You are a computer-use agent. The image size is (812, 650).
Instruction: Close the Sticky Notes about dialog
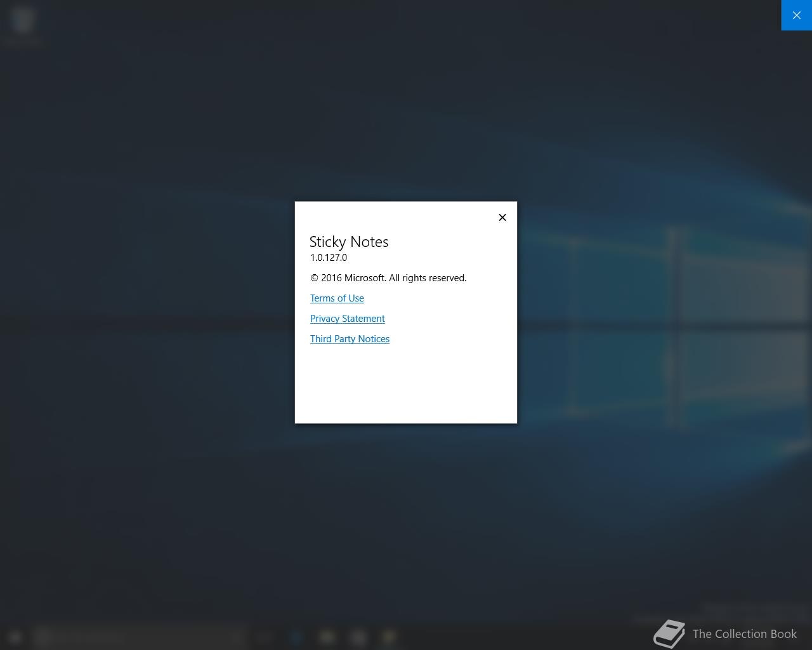point(502,218)
